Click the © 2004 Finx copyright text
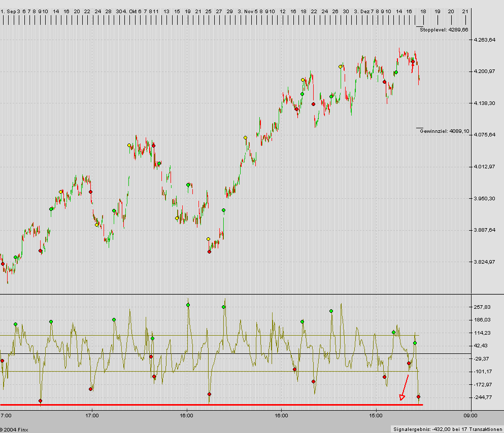The height and width of the screenshot is (433, 504). 14,429
